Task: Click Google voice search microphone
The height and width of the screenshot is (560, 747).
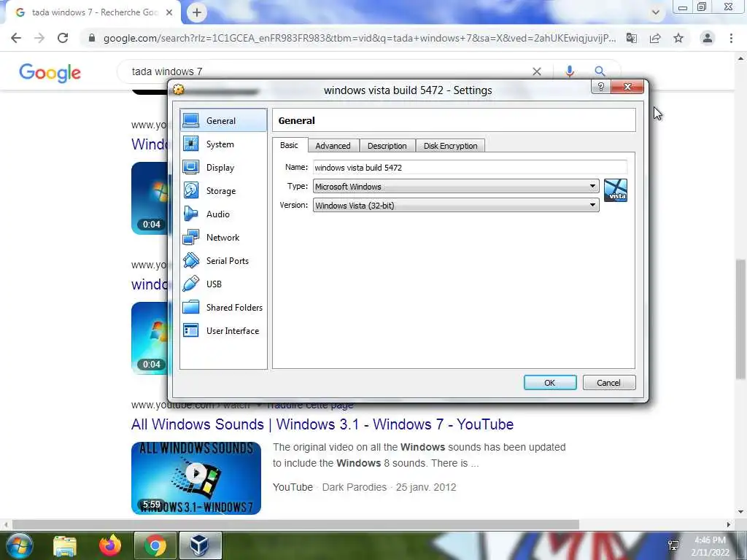Action: [x=569, y=71]
